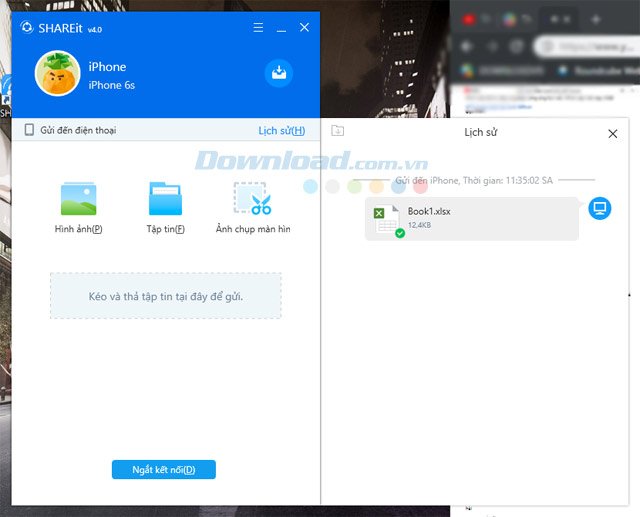
Task: Click the green check mark on Book1.xlsx
Action: coord(400,233)
